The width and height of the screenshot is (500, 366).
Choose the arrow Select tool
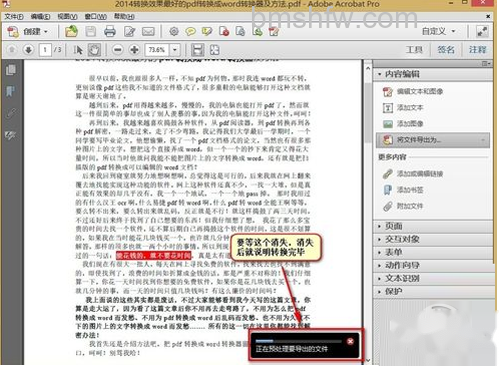pos(78,50)
